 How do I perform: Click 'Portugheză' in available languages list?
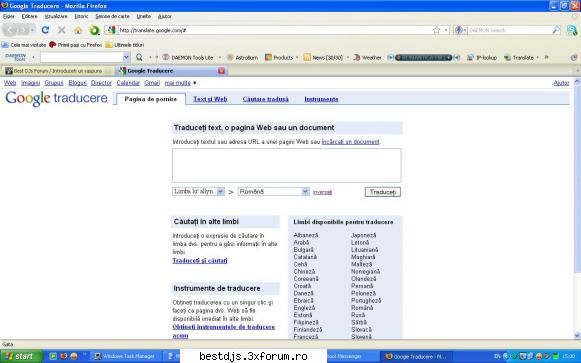[366, 300]
